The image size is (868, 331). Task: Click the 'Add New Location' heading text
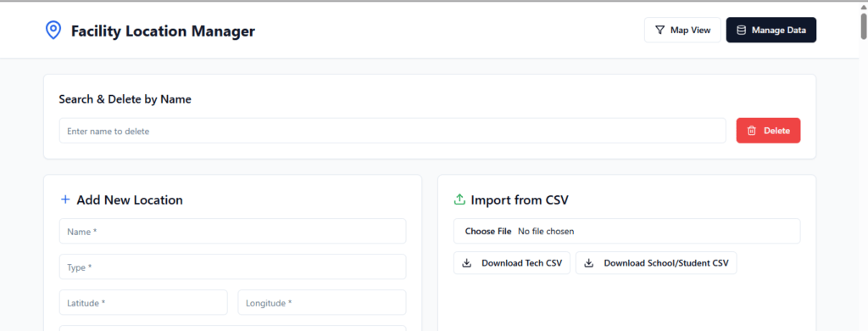tap(130, 200)
